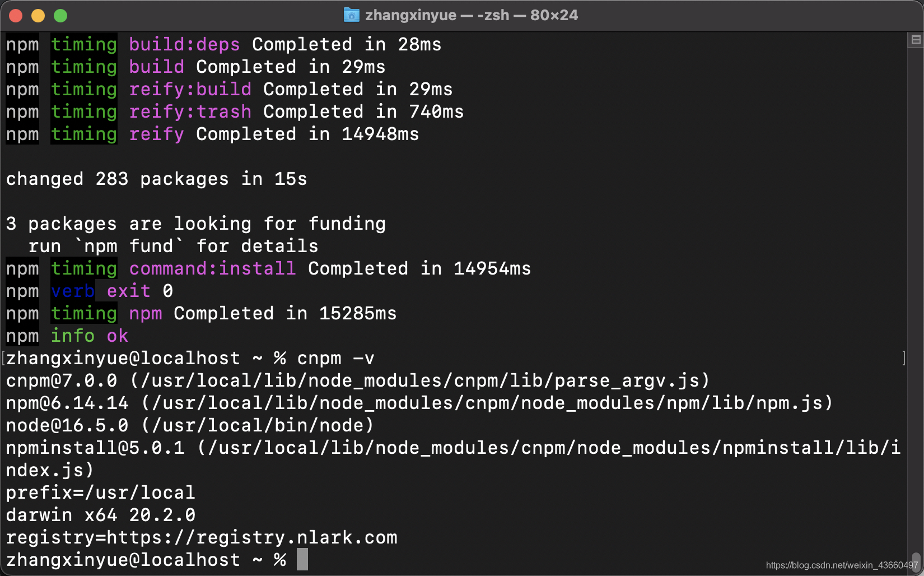Click the 'cnpm -v' command text
The height and width of the screenshot is (576, 924).
(336, 358)
